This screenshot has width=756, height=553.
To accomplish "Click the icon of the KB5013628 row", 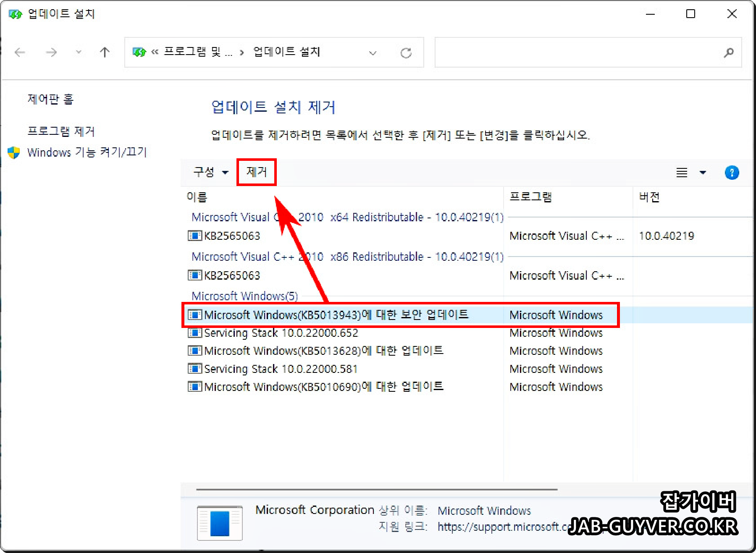I will point(194,351).
